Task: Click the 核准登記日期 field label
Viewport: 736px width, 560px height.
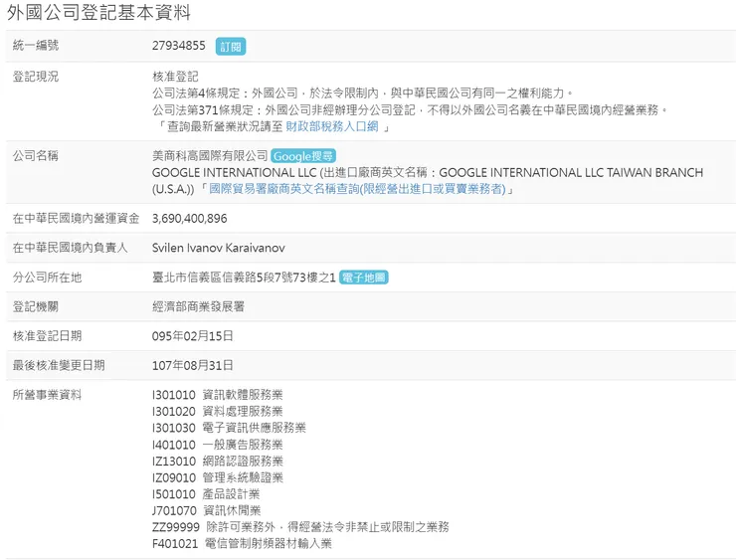Action: coord(47,336)
